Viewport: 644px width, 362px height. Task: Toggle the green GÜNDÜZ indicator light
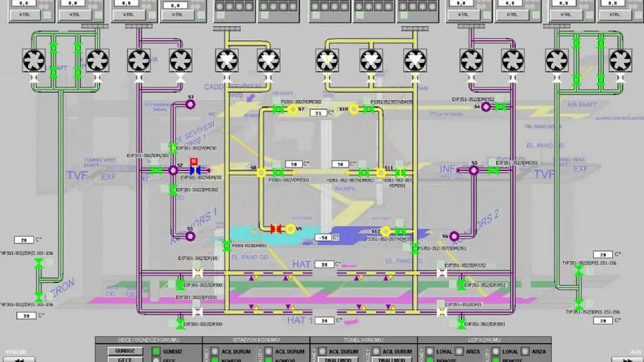[156, 351]
